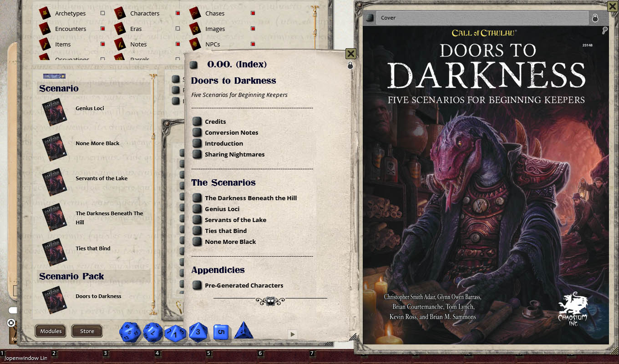This screenshot has height=364, width=619.
Task: Expand the Pre-Generated Characters appendix entry
Action: click(x=197, y=285)
